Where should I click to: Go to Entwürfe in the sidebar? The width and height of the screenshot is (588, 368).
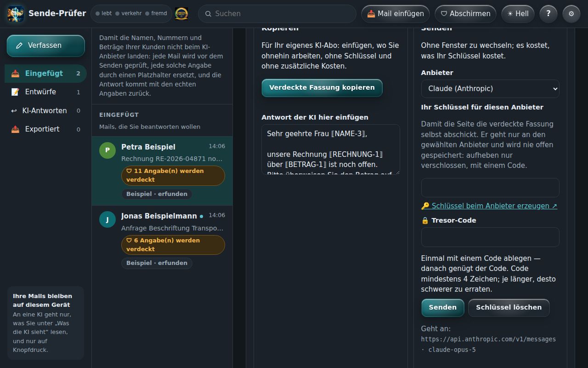tap(45, 92)
